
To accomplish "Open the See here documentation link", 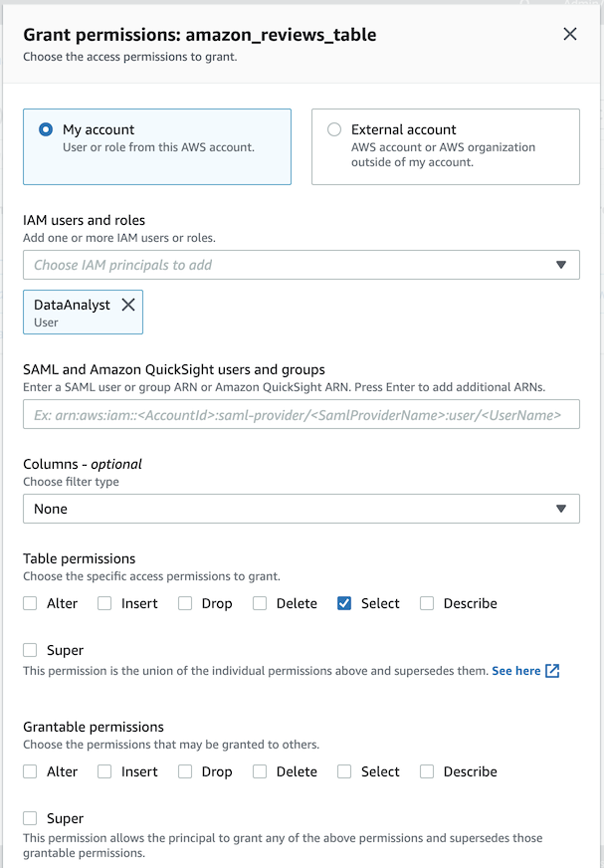I will [515, 671].
